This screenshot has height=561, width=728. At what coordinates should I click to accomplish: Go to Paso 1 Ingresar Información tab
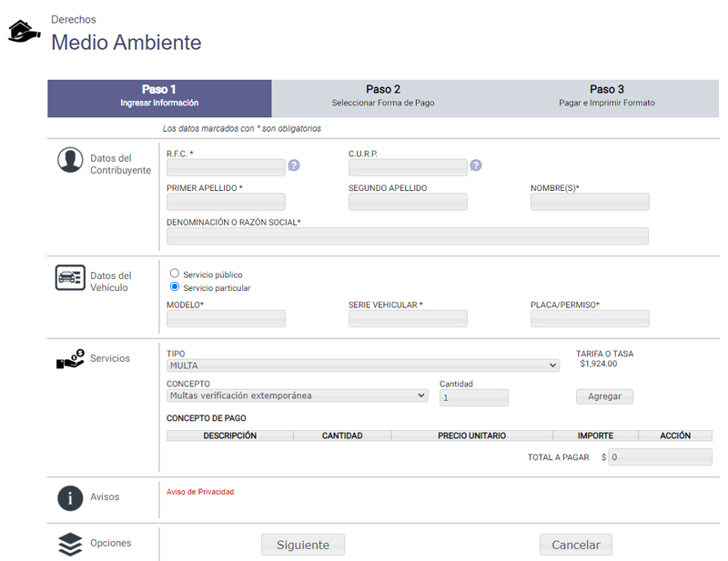point(159,96)
